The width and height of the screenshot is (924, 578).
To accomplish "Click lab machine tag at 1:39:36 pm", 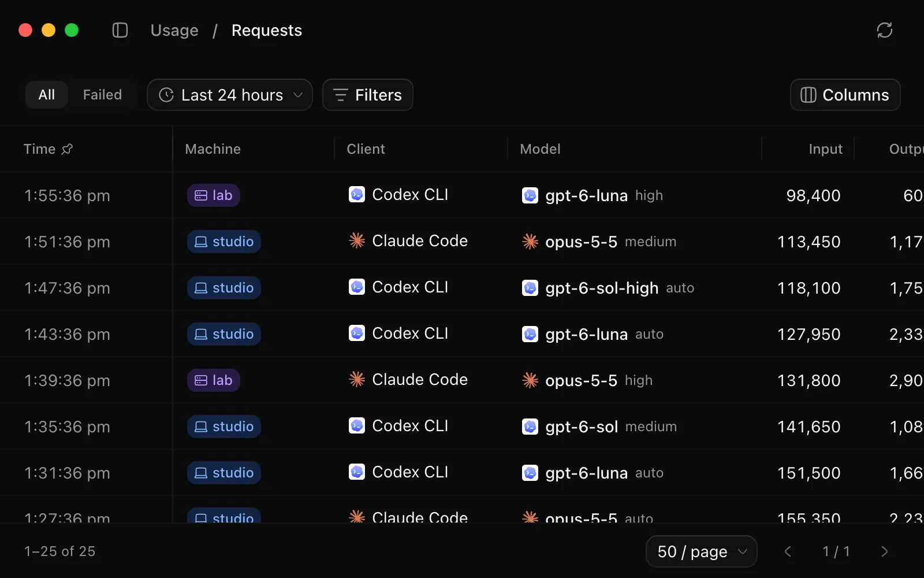I will click(214, 380).
